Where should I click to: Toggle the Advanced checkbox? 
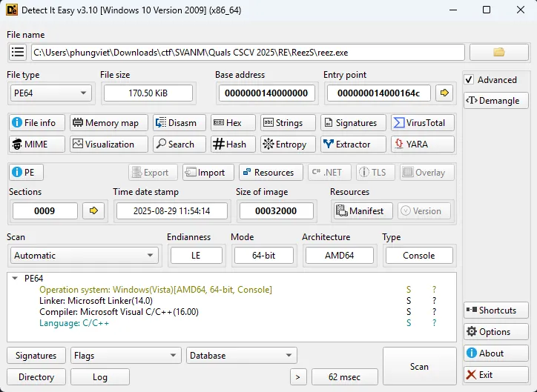click(469, 80)
